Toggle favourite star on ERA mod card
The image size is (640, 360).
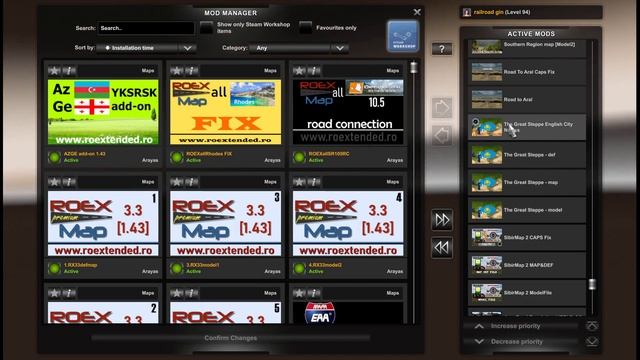(x=299, y=293)
